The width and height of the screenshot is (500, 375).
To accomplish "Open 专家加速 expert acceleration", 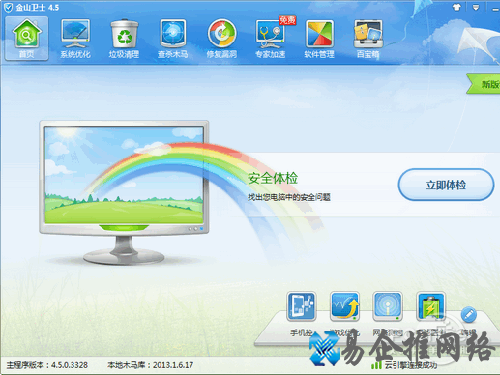I will [270, 38].
